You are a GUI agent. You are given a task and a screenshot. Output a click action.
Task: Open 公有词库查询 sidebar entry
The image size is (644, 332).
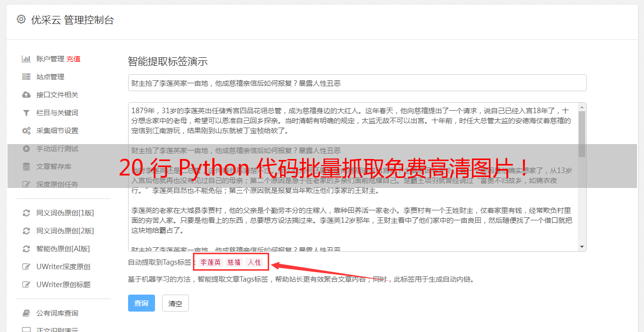[57, 313]
